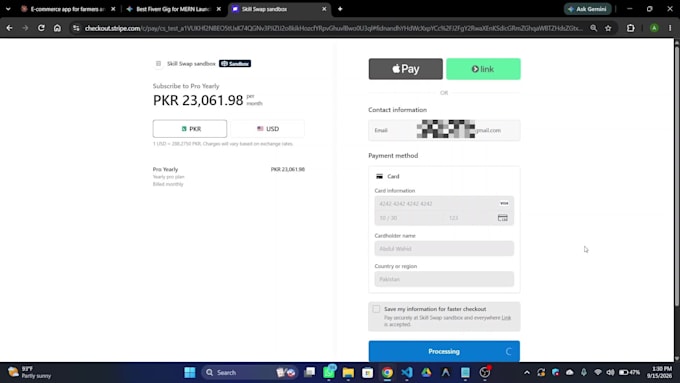Go back to previous page
Viewport: 680px width, 383px height.
9,28
